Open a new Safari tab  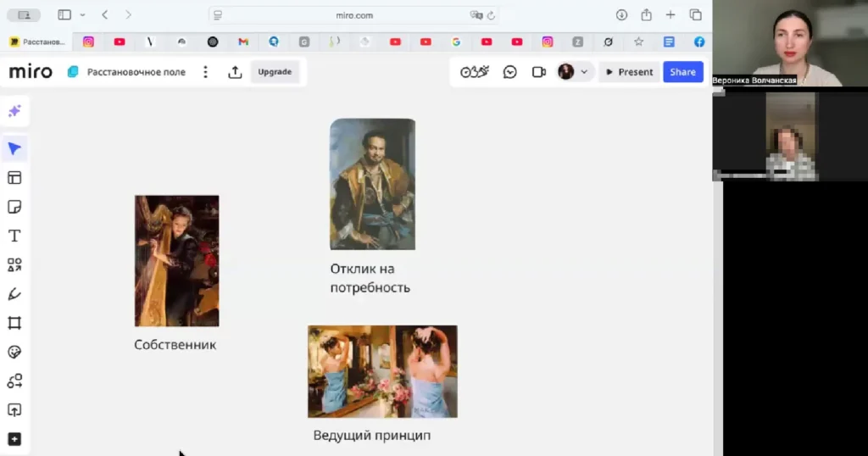670,15
